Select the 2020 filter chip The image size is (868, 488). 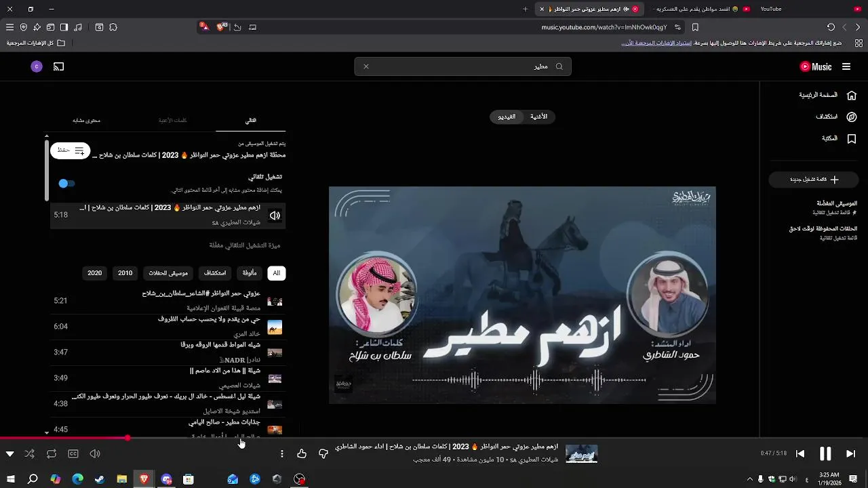pyautogui.click(x=95, y=273)
